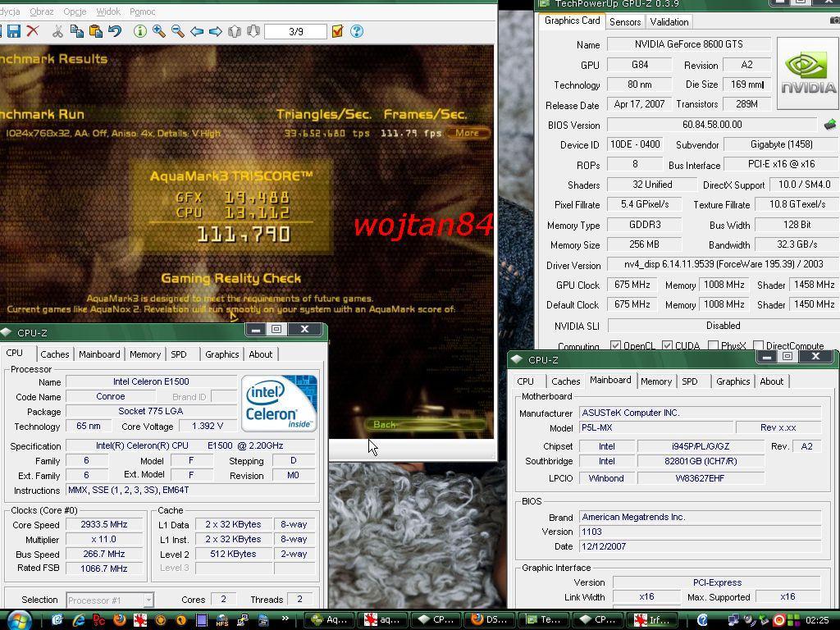Image resolution: width=840 pixels, height=630 pixels.
Task: Open image Information via green info icon
Action: point(139,31)
